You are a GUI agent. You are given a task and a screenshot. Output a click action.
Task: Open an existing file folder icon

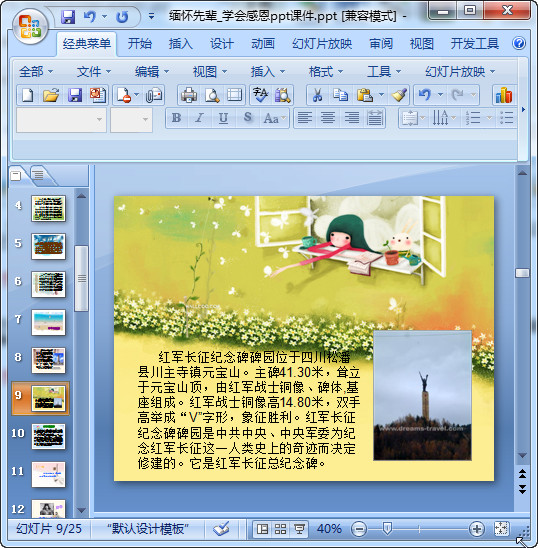tap(51, 95)
